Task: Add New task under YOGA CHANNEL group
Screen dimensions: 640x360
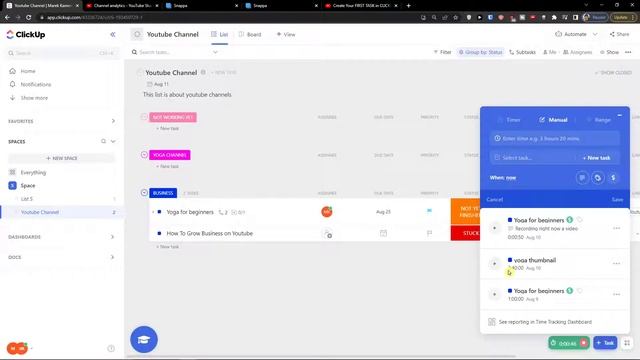Action: click(168, 166)
